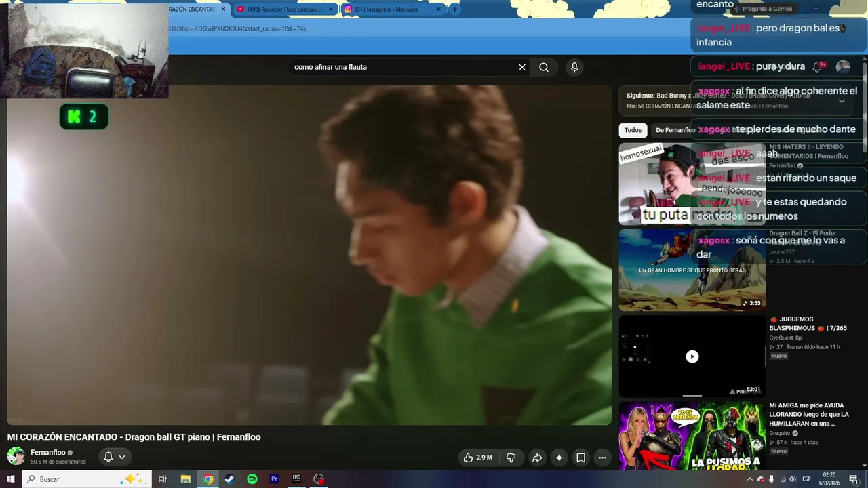This screenshot has width=868, height=488.
Task: Open the three-dot more actions menu
Action: (602, 457)
